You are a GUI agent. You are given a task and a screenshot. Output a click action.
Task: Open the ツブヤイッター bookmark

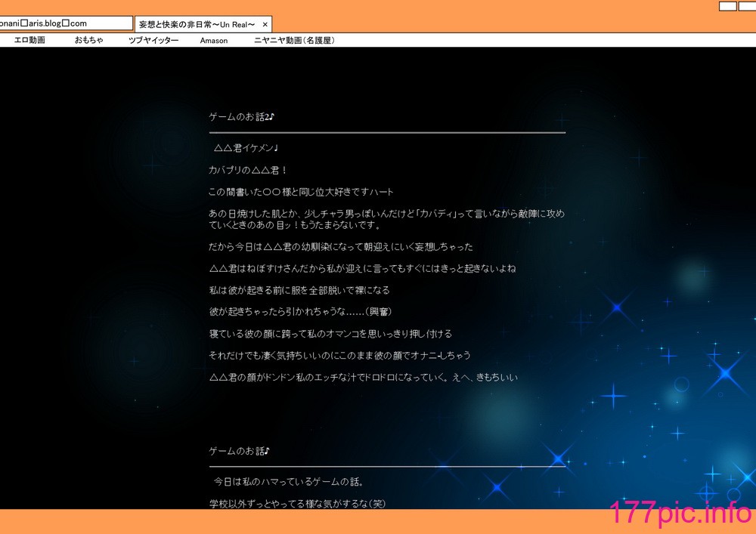coord(153,41)
